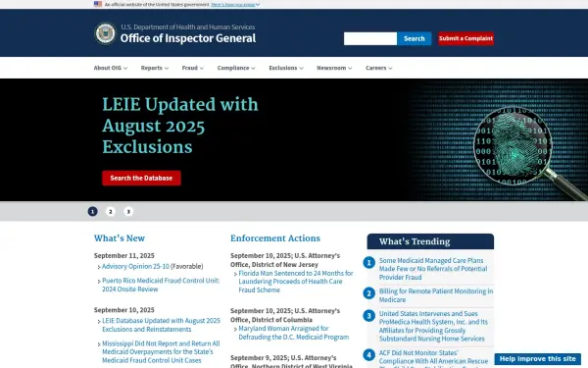The width and height of the screenshot is (588, 368).
Task: Open the Compliance dropdown menu
Action: tap(236, 68)
